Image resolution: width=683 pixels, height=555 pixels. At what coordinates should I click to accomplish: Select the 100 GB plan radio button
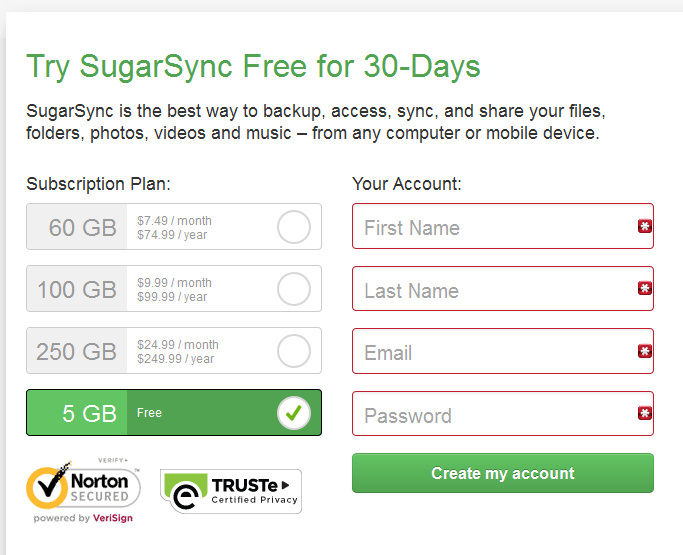(294, 290)
